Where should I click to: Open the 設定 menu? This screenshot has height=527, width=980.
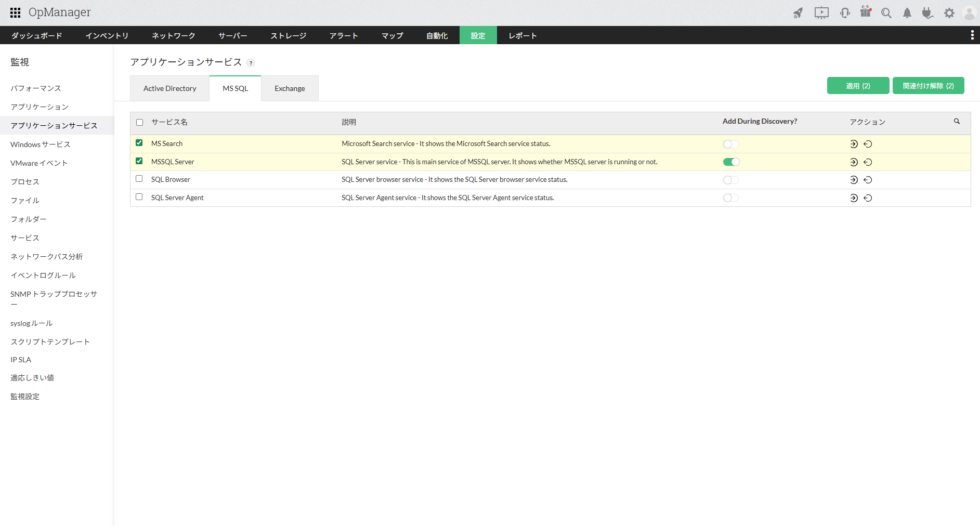[x=478, y=35]
